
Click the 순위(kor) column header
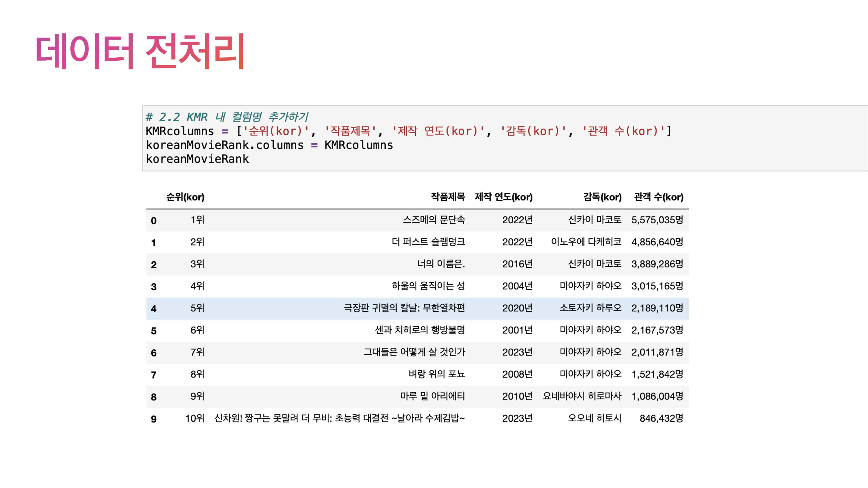(185, 197)
